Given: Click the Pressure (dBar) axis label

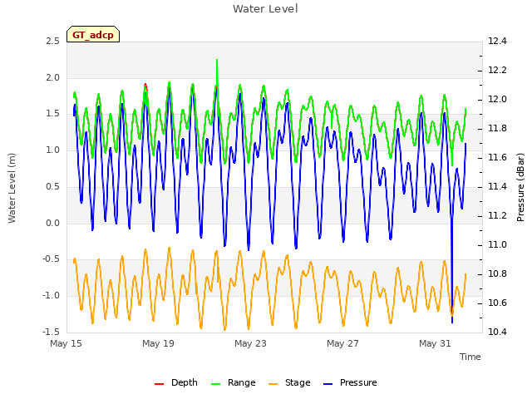Looking at the screenshot, I should (520, 187).
